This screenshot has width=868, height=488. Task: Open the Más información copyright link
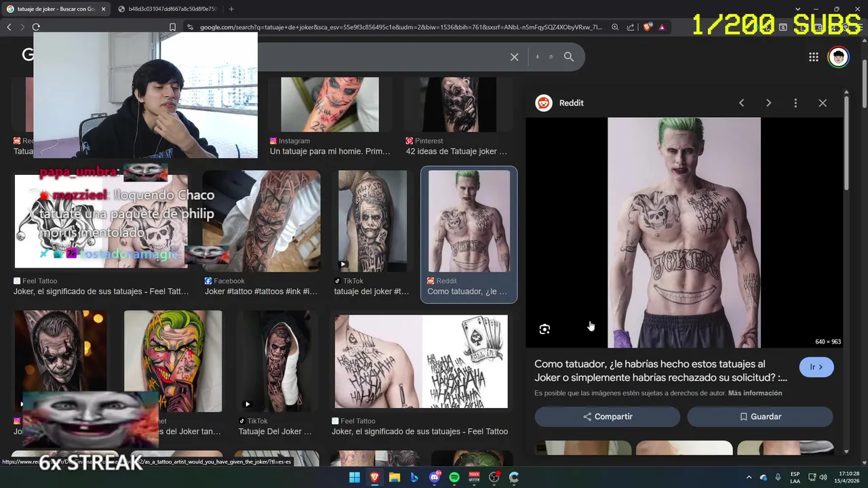[755, 393]
